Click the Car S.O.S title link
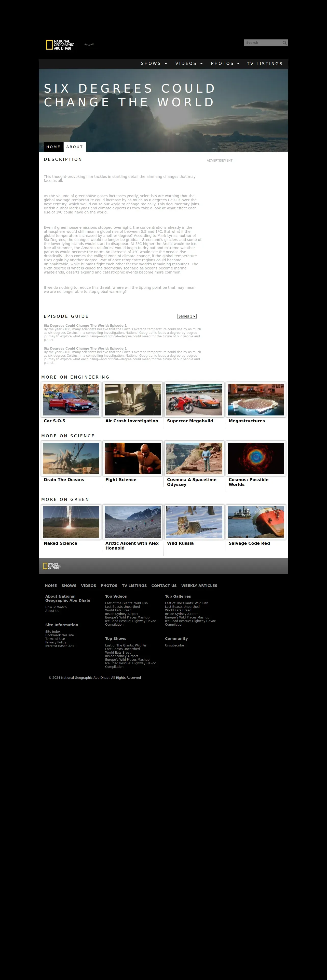Viewport: 327px width, 980px height. point(54,421)
